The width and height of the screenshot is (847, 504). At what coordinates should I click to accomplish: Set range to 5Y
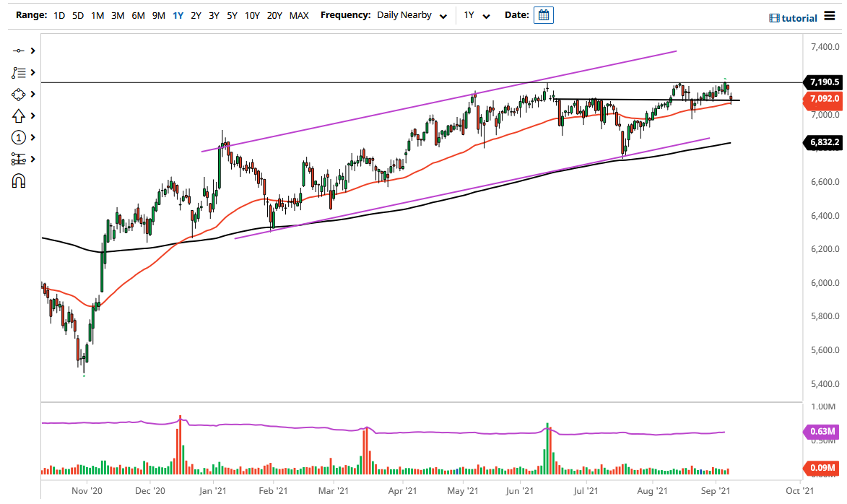[232, 16]
